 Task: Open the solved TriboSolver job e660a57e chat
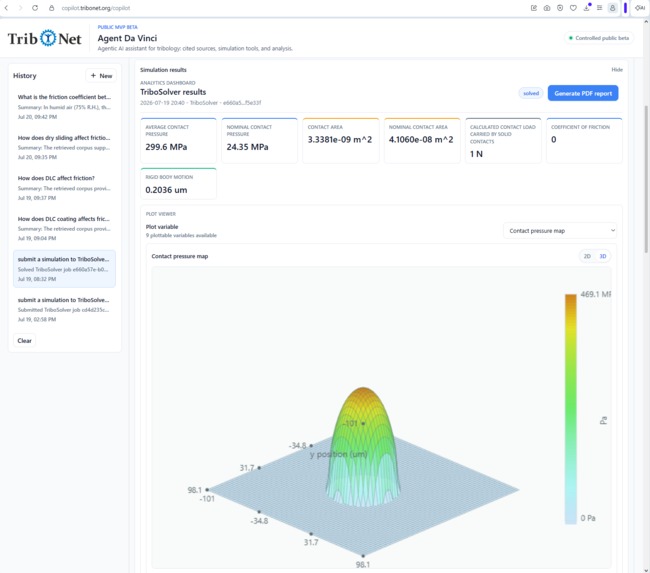point(64,269)
